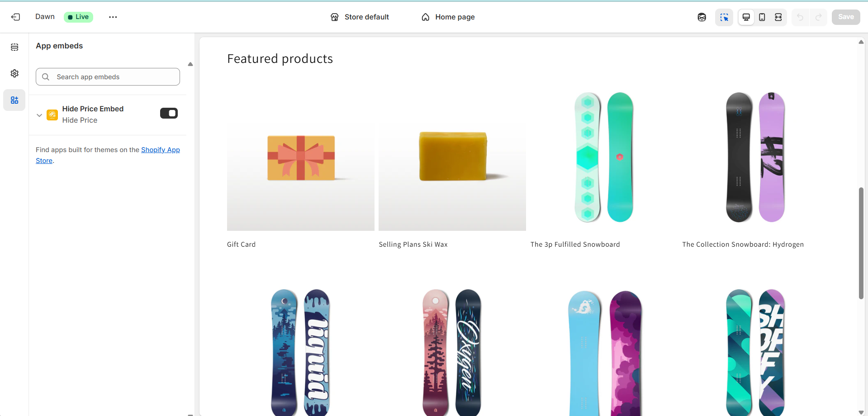This screenshot has width=868, height=416.
Task: Click the Sidekick assistant face icon
Action: (x=702, y=17)
